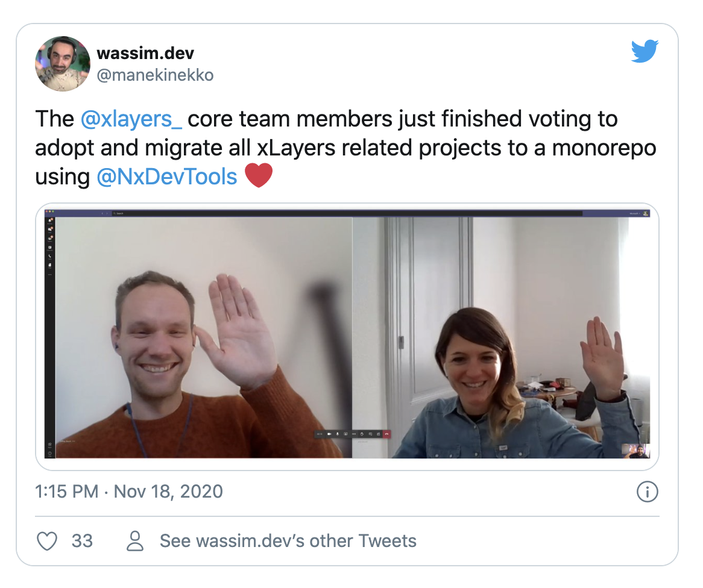Screen dimensions: 703x588
Task: Expand more apps ellipsis in Teams sidebar
Action: (x=50, y=275)
